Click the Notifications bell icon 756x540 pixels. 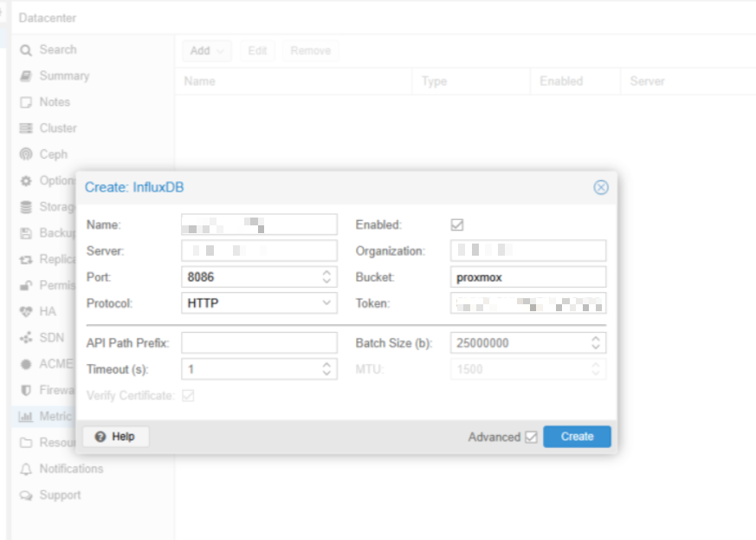[26, 469]
